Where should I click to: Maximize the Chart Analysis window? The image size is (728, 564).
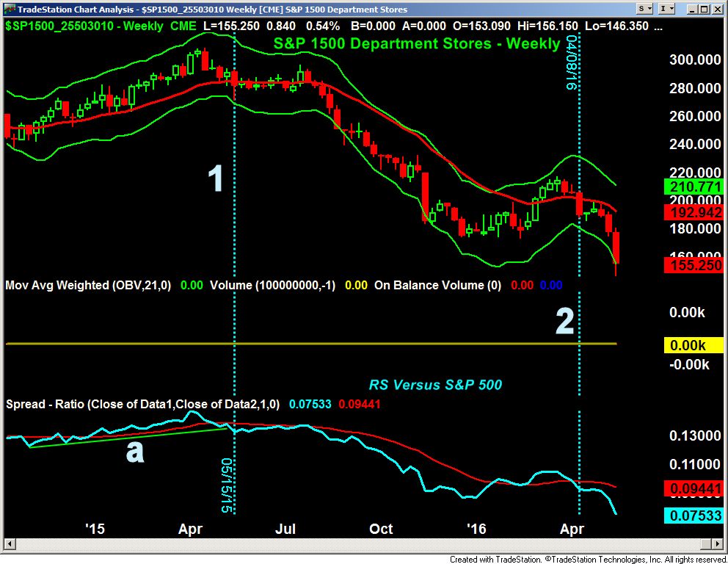[x=704, y=10]
